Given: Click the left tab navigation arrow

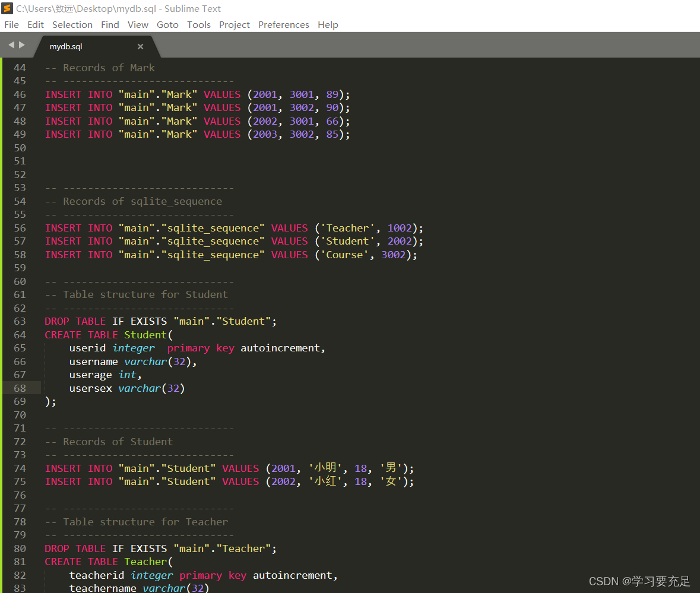Looking at the screenshot, I should pyautogui.click(x=11, y=45).
